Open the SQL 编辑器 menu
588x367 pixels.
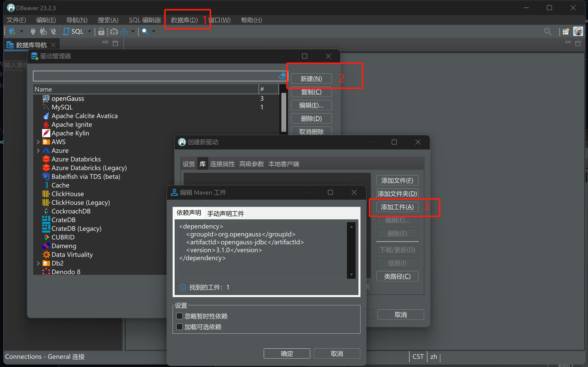tap(145, 20)
